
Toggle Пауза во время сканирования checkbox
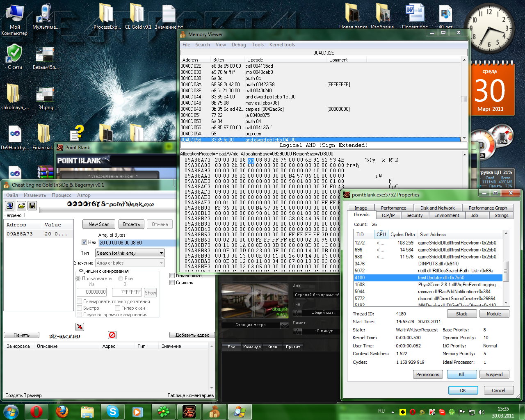[x=80, y=315]
